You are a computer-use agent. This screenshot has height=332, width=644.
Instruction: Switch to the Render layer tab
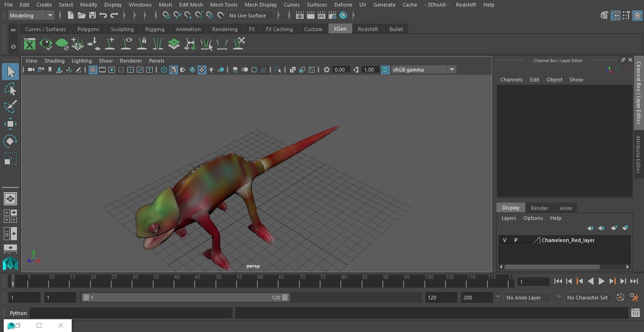tap(539, 208)
